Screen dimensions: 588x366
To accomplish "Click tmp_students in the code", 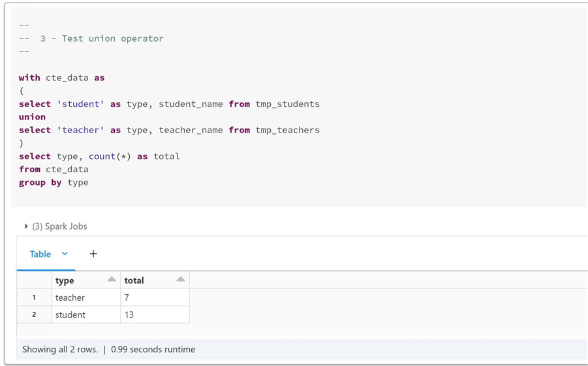I will [x=288, y=104].
